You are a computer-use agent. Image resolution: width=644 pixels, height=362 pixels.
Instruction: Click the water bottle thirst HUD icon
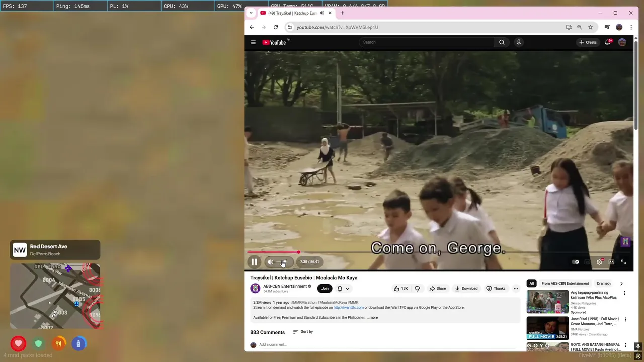[78, 344]
